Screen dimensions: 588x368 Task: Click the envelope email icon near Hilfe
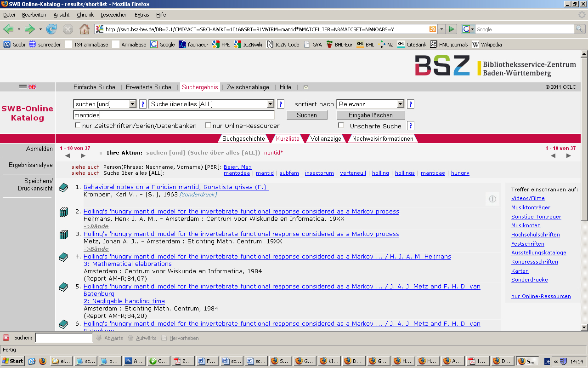306,87
